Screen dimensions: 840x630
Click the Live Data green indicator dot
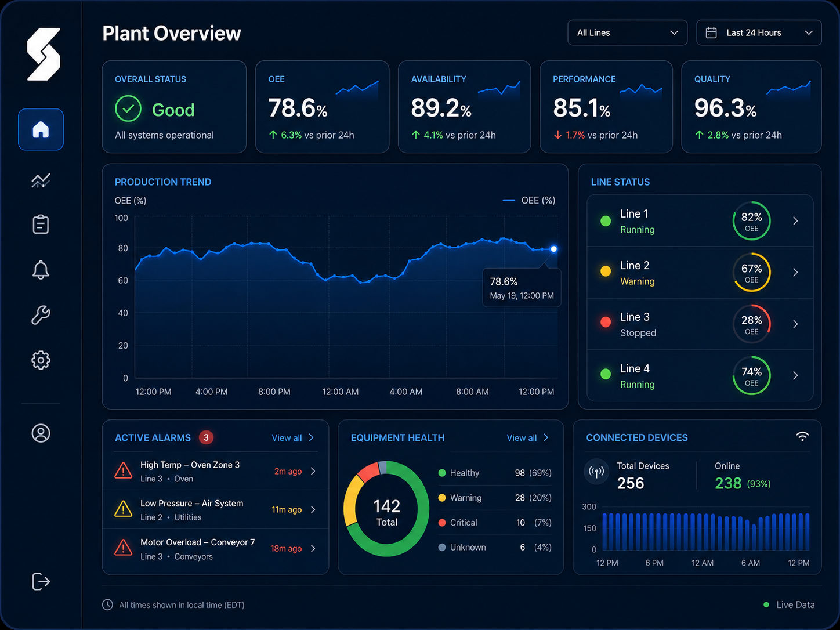click(x=766, y=604)
